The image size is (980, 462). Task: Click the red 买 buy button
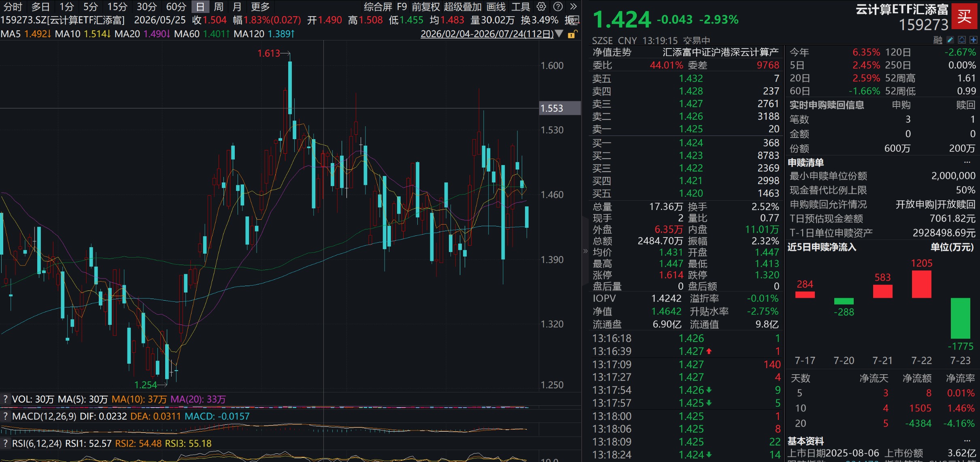964,16
